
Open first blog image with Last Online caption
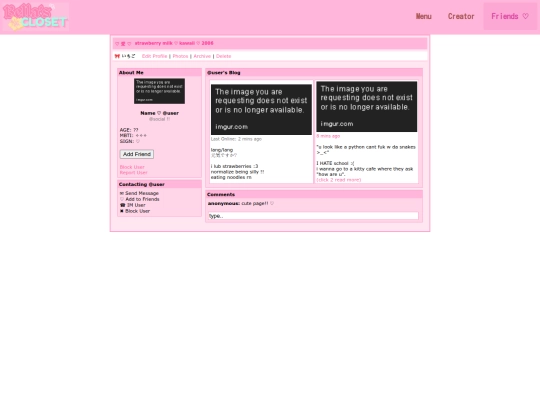261,110
